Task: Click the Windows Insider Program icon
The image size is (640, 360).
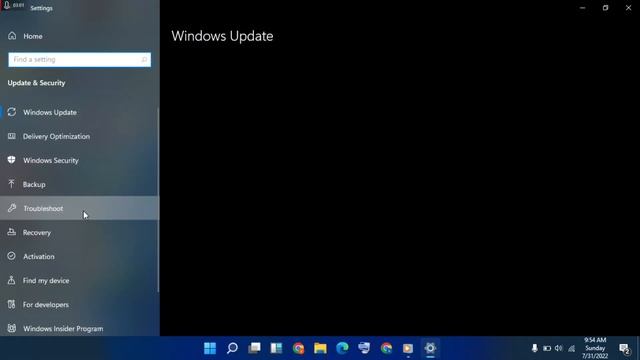Action: pos(11,328)
